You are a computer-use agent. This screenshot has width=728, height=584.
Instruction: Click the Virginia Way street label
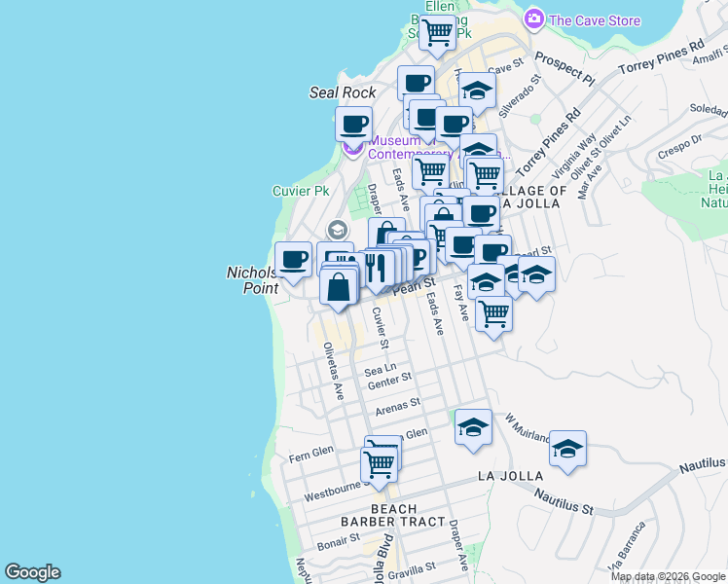[574, 156]
